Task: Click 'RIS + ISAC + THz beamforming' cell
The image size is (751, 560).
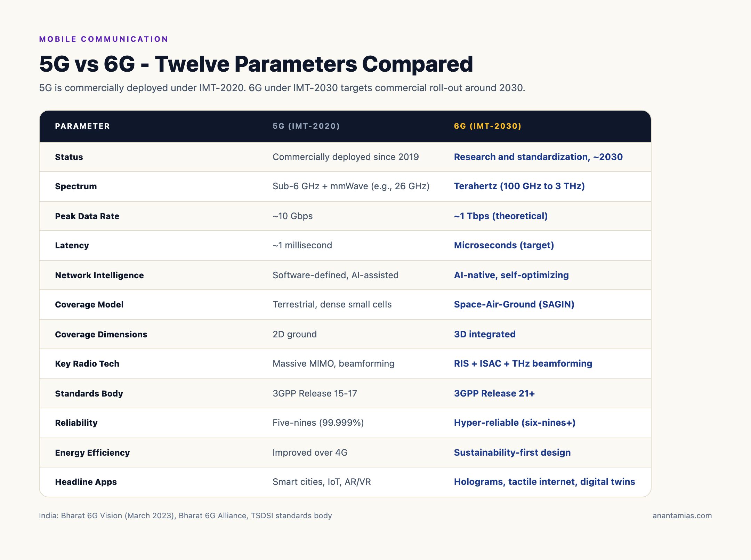Action: 523,363
